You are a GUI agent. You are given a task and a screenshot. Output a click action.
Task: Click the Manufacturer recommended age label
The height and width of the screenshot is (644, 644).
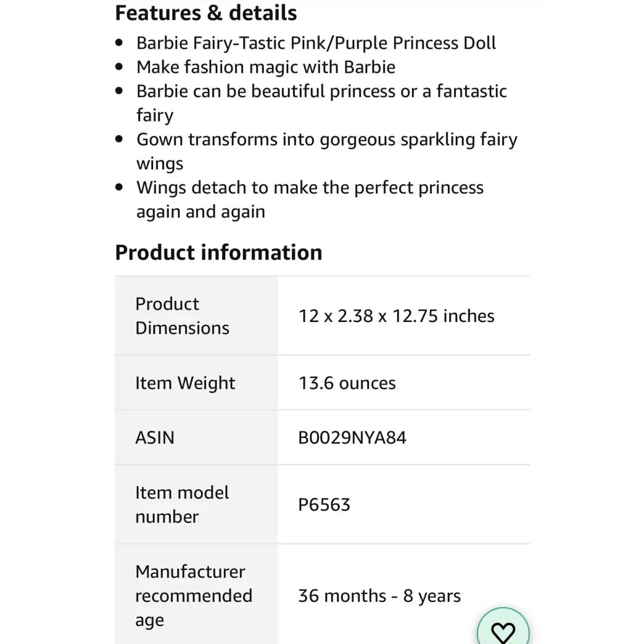(x=194, y=596)
